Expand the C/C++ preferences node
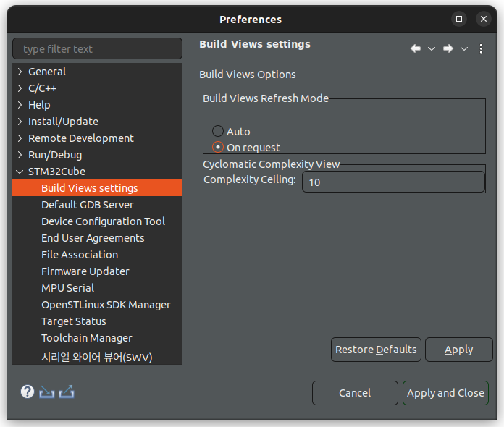 click(x=20, y=88)
